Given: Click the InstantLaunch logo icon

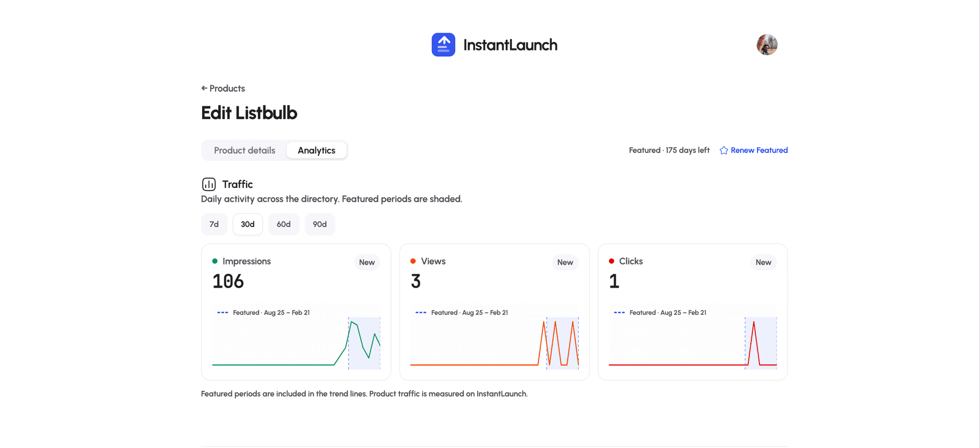Looking at the screenshot, I should click(443, 45).
